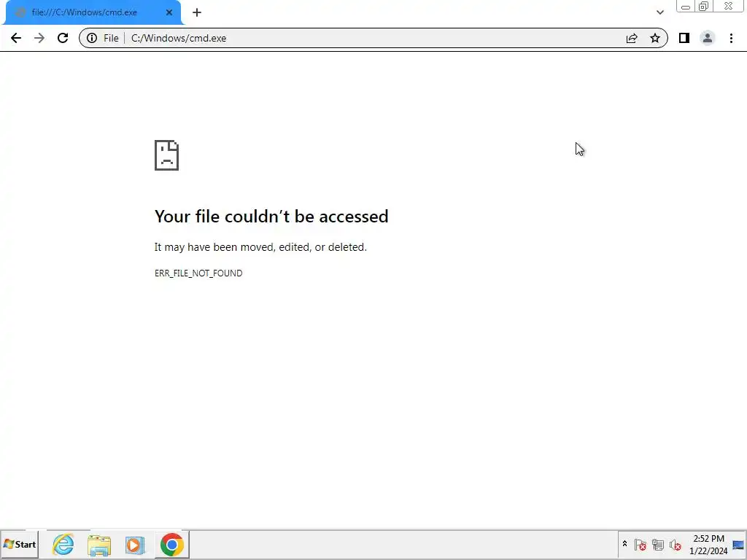Launch Internet Explorer from taskbar

click(63, 544)
